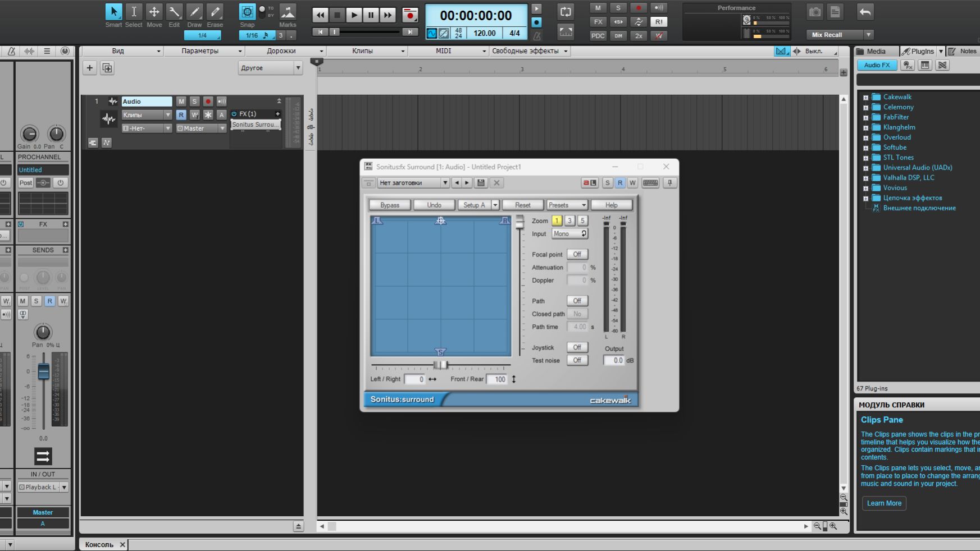Open the Master output dropdown on Audio track

tap(201, 128)
